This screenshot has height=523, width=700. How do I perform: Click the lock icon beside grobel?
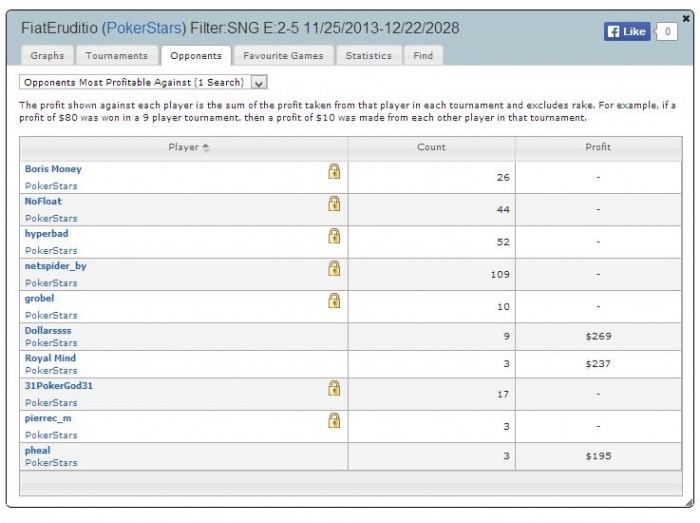[334, 301]
